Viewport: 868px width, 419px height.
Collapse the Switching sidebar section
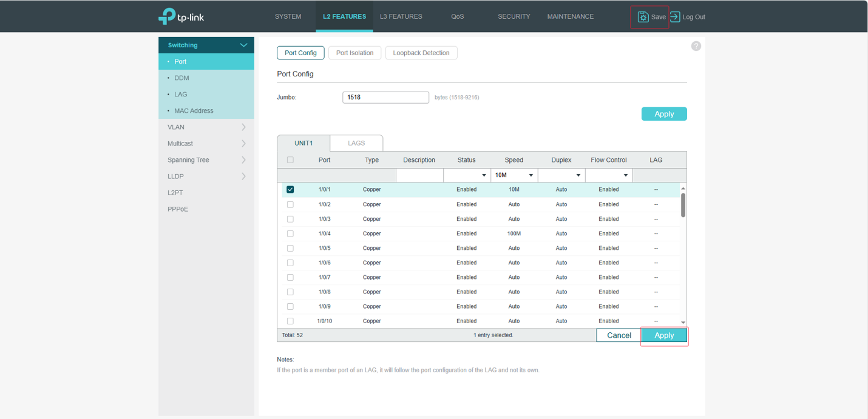[x=243, y=45]
